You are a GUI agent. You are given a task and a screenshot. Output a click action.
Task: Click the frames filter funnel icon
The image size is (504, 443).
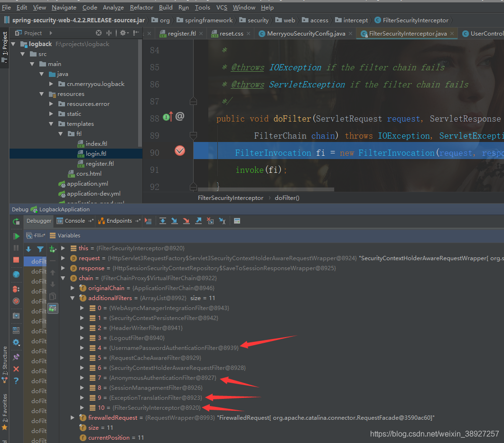click(40, 249)
